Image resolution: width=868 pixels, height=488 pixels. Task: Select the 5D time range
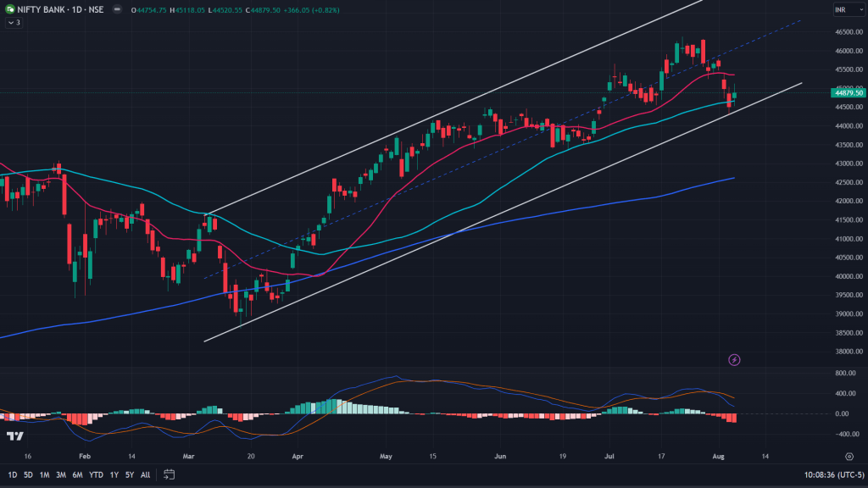click(28, 474)
